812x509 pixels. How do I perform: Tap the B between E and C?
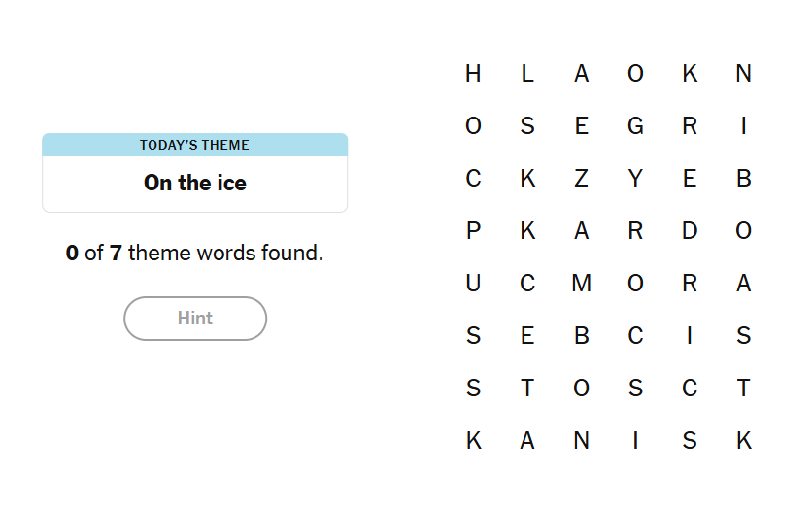pos(581,336)
